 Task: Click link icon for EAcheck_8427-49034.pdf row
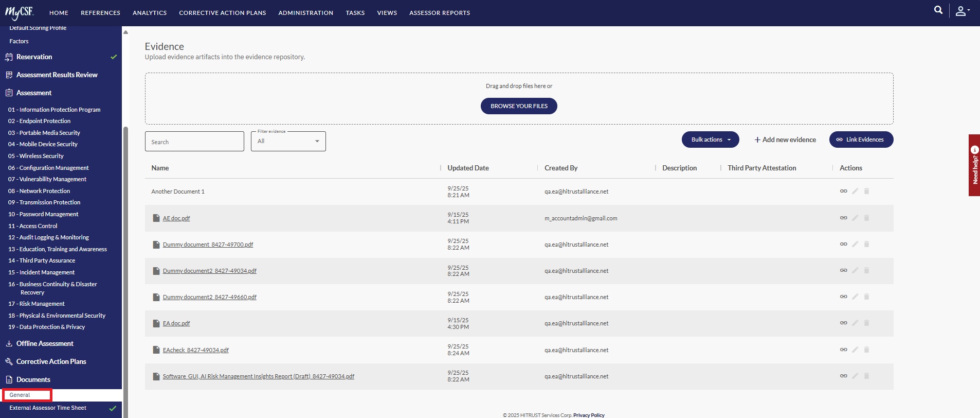coord(843,350)
